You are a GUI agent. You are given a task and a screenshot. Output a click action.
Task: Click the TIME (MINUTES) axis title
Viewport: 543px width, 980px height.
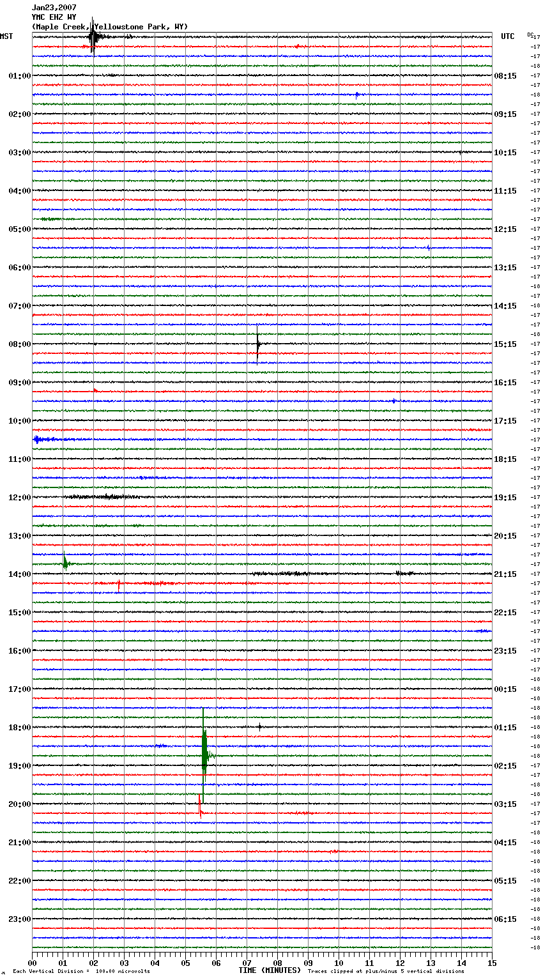click(x=270, y=970)
